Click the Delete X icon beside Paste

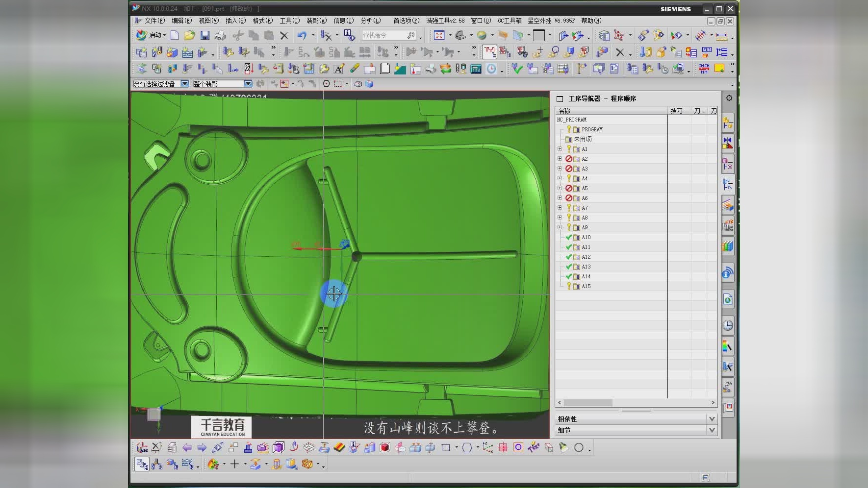284,35
